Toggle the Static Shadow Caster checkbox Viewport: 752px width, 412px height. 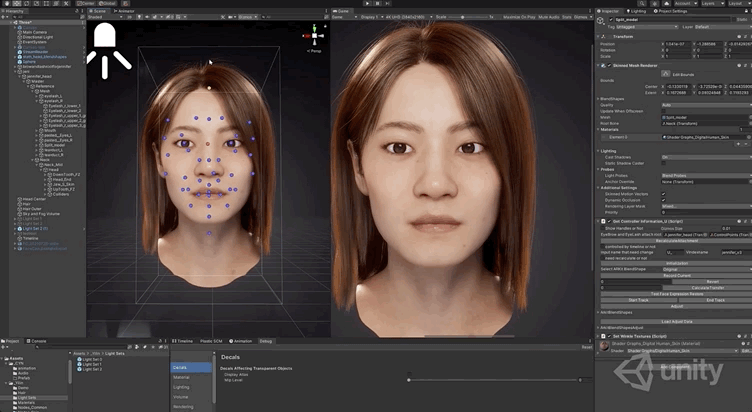[664, 163]
